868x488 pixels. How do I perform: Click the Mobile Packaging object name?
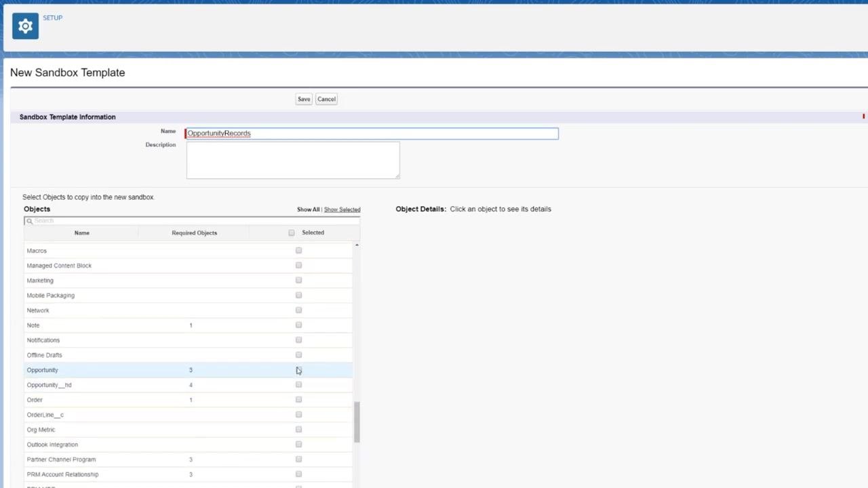(50, 296)
